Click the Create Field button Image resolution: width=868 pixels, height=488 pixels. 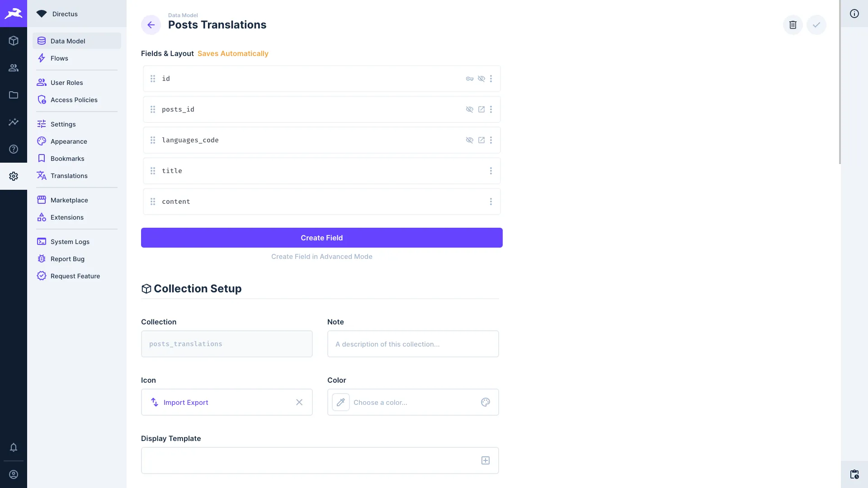click(x=321, y=237)
